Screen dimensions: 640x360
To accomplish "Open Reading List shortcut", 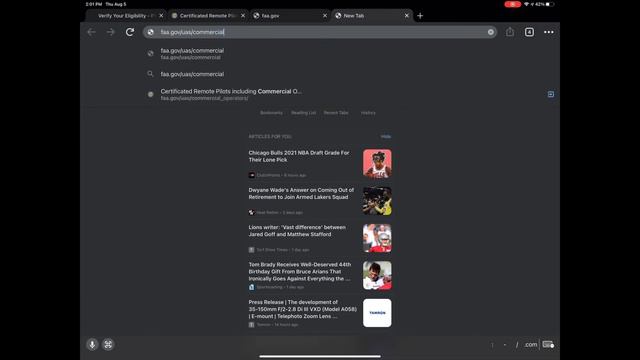I will click(x=303, y=113).
